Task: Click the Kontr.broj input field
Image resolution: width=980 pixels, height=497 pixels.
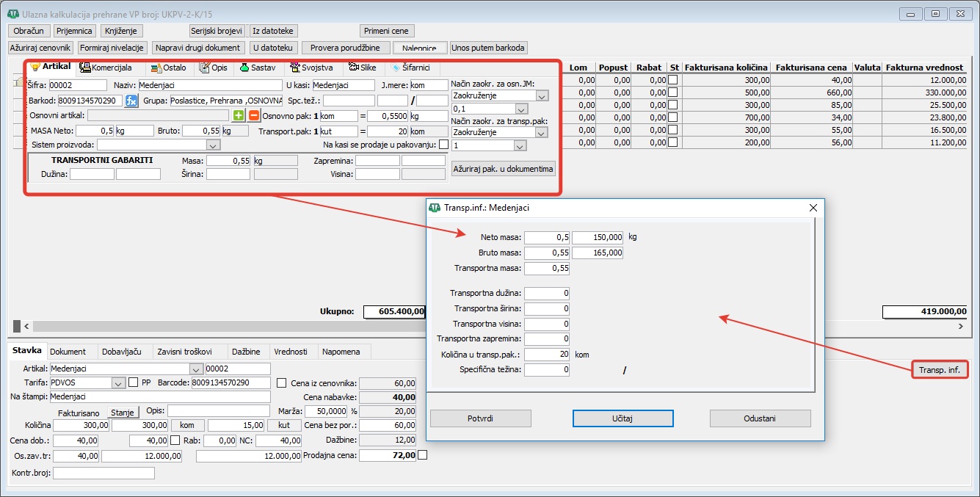Action: [x=104, y=474]
